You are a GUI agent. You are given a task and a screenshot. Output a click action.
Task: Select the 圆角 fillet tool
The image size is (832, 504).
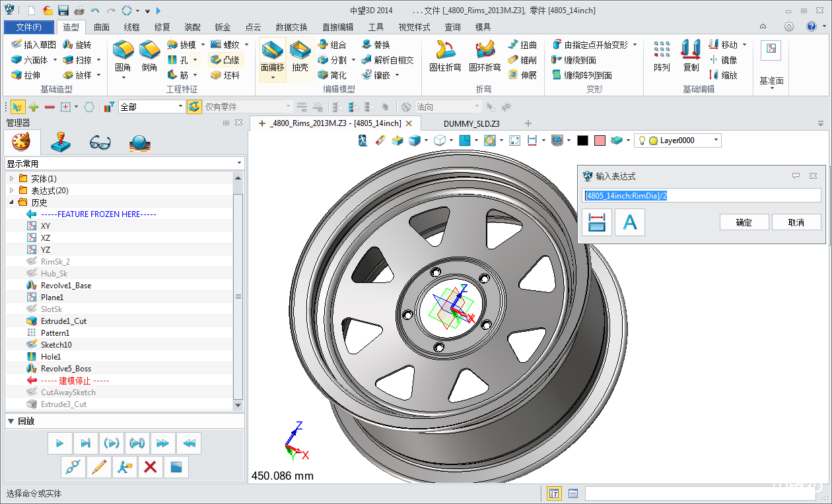pos(123,55)
